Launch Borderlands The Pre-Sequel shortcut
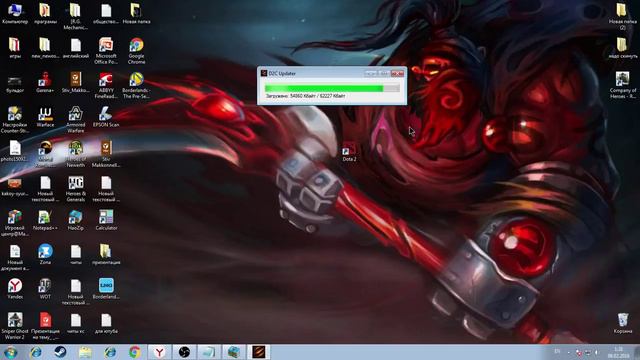The image size is (640, 360). [136, 85]
